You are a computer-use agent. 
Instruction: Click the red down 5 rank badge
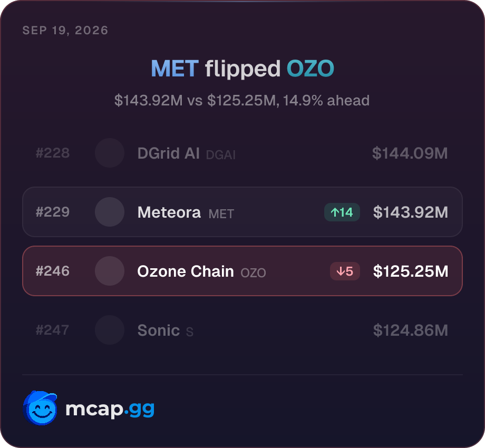(x=345, y=271)
